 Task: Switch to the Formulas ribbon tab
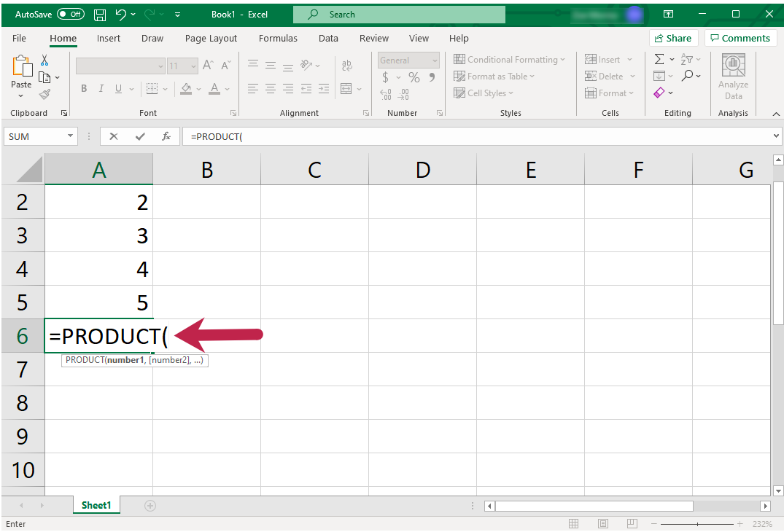278,38
